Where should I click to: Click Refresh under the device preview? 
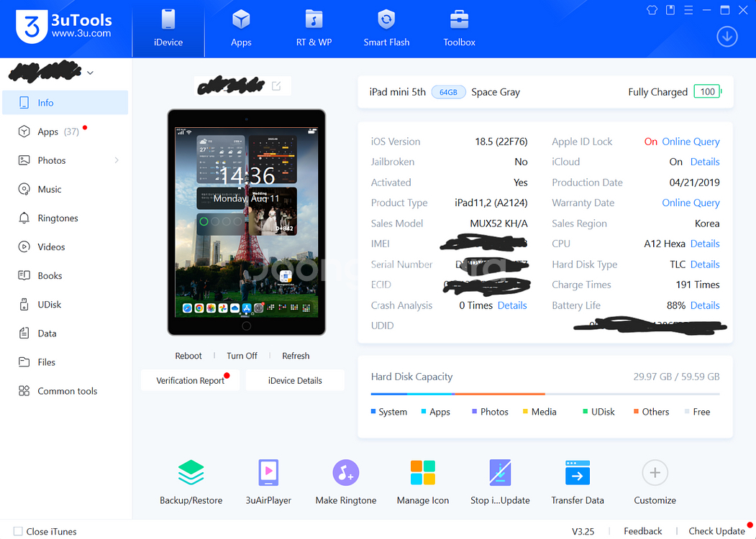coord(296,356)
